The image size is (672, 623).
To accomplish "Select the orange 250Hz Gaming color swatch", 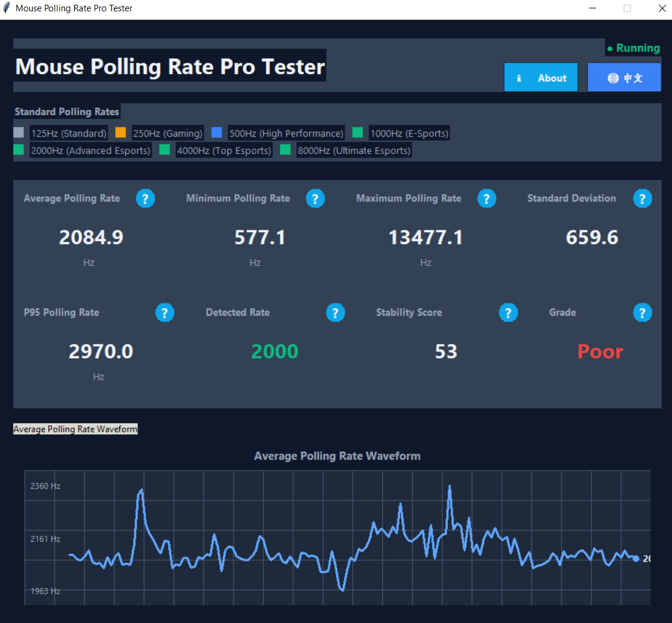I will tap(120, 132).
